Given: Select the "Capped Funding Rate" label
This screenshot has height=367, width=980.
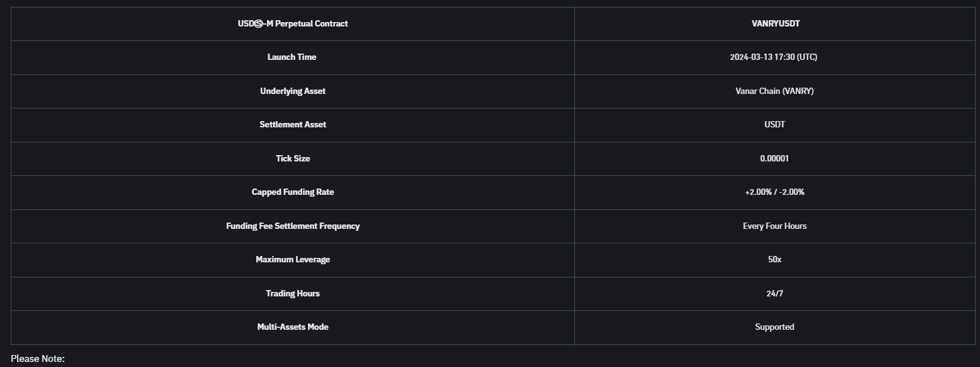Looking at the screenshot, I should click(x=293, y=192).
